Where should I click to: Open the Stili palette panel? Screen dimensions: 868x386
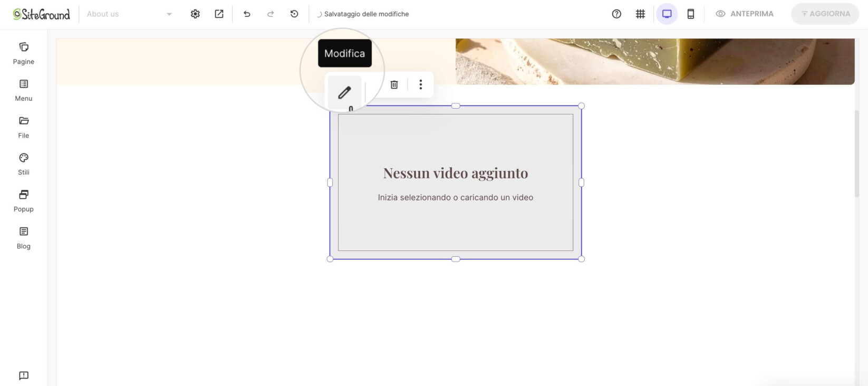(x=23, y=165)
